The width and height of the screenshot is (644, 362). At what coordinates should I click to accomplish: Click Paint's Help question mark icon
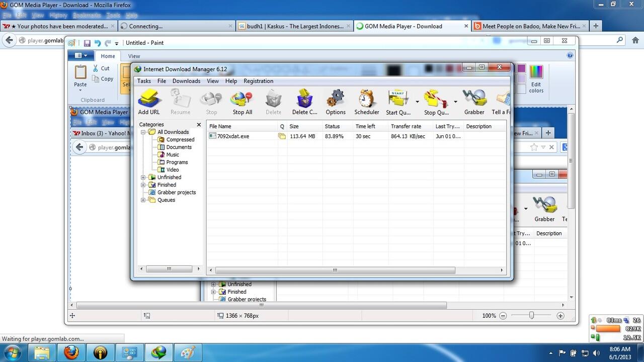click(x=570, y=56)
